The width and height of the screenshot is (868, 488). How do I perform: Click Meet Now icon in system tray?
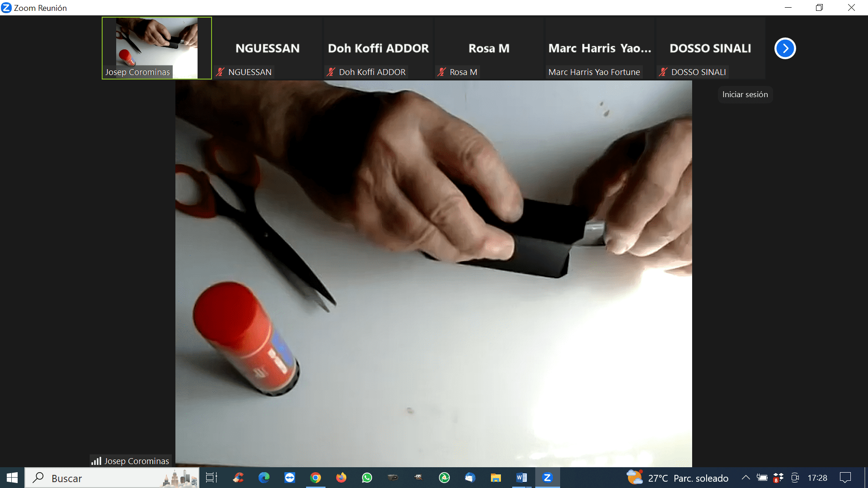click(x=795, y=478)
